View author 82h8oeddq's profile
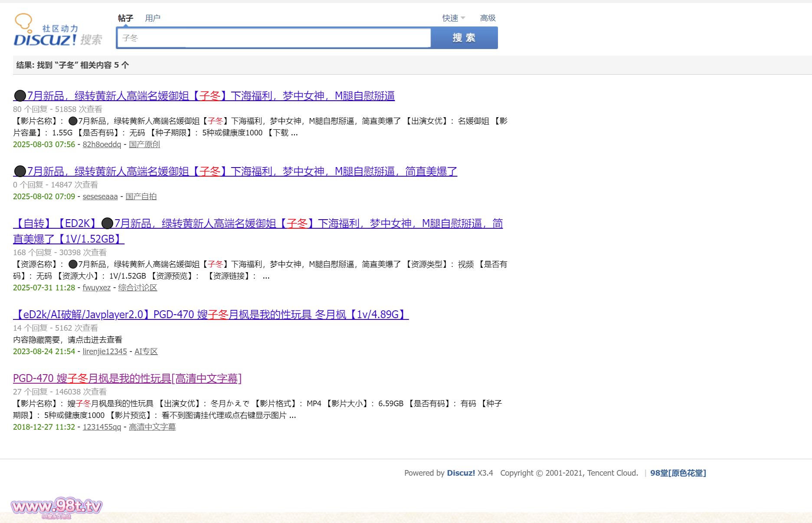Screen dimensions: 812x523 102,145
